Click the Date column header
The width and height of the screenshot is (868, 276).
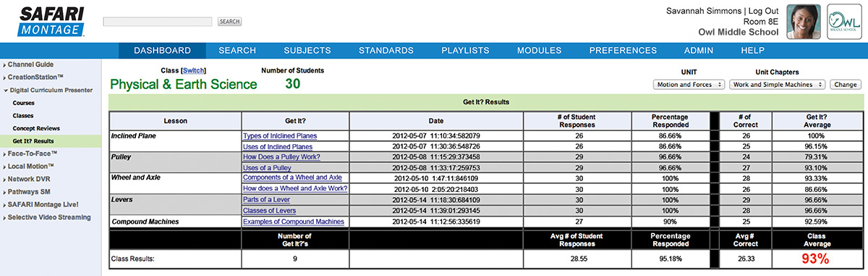pyautogui.click(x=435, y=120)
